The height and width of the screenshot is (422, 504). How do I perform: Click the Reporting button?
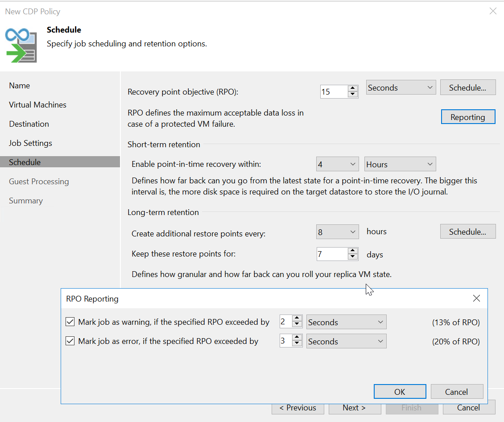(x=467, y=117)
